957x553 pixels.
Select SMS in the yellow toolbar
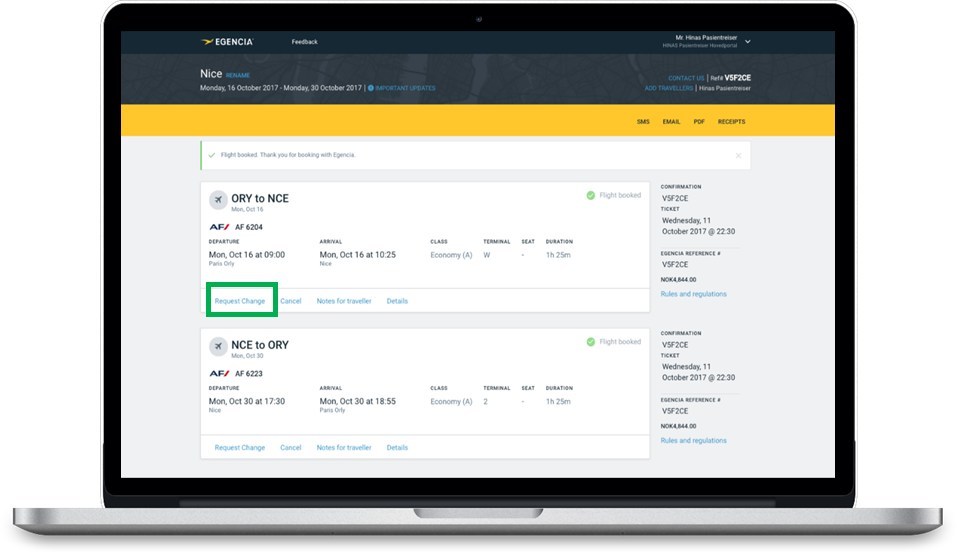[643, 122]
